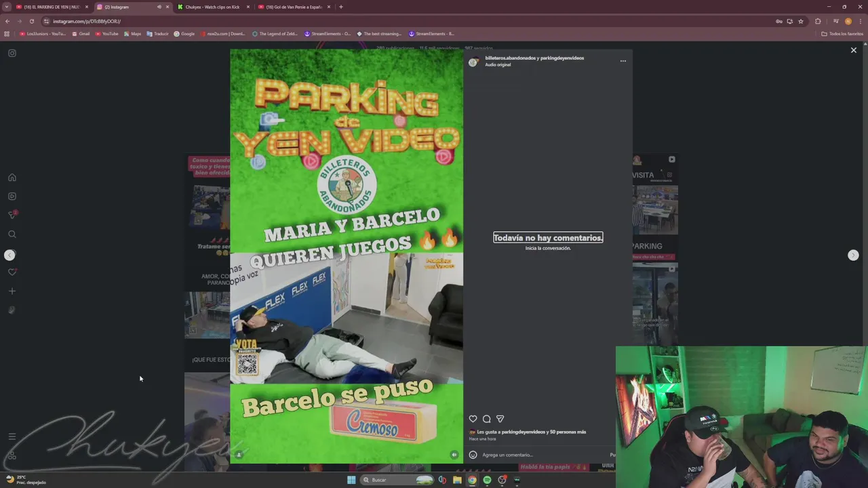Open the weather widget showing 25°C
868x488 pixels.
tap(25, 480)
